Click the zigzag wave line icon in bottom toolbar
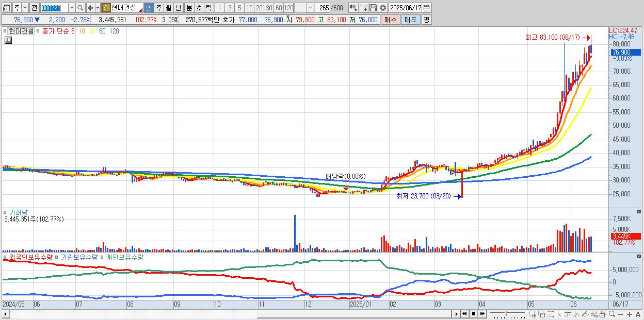 pos(576,314)
